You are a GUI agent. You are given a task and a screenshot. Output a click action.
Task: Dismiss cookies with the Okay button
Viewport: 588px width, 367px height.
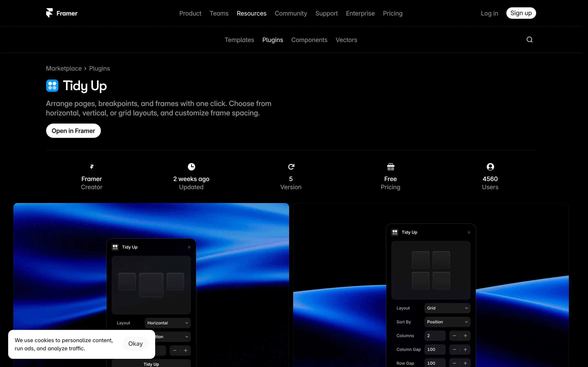(135, 344)
